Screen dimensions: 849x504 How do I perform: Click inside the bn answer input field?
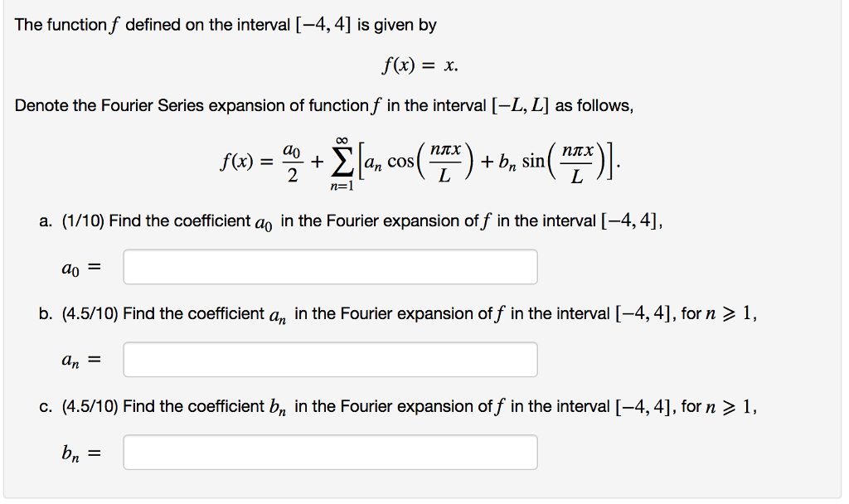coord(329,452)
